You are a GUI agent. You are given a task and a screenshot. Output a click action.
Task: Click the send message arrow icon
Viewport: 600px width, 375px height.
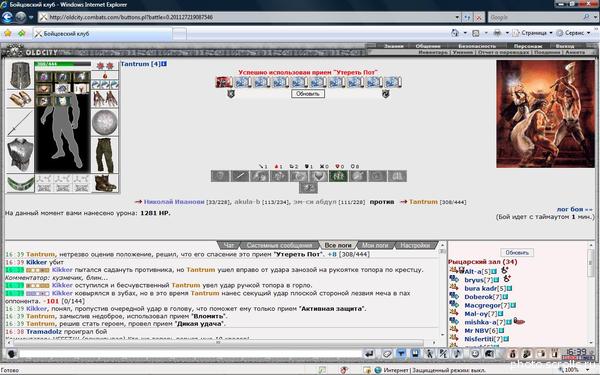pos(370,354)
